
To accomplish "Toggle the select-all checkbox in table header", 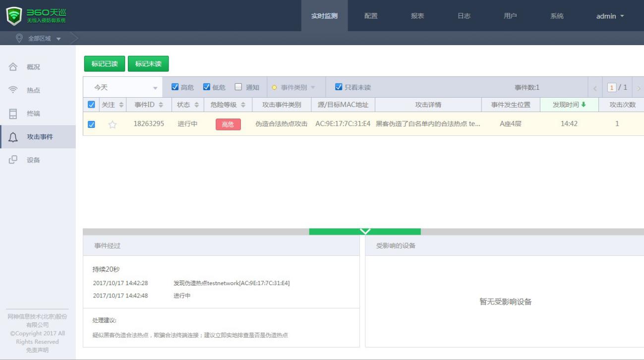I will (91, 105).
